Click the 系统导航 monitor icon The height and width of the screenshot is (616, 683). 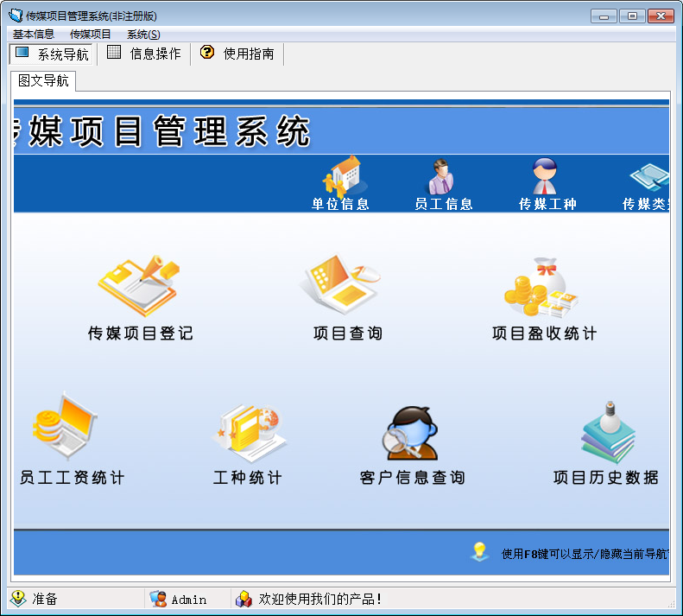pyautogui.click(x=22, y=53)
